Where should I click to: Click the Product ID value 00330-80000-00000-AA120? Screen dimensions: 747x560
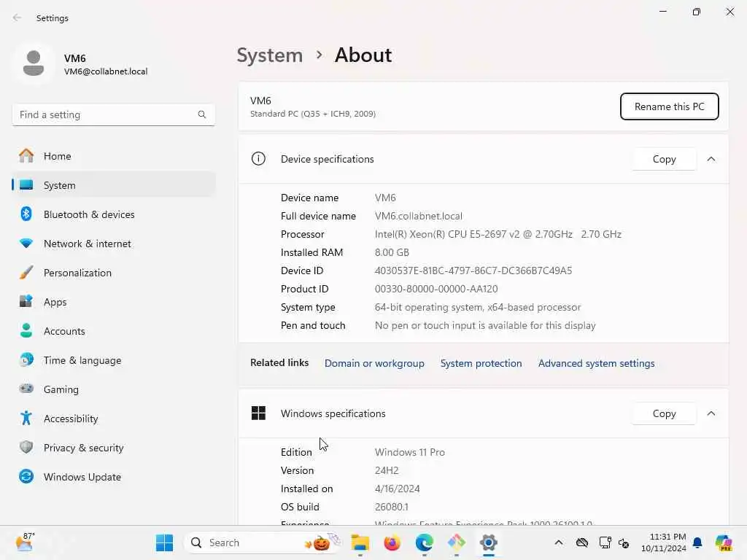436,289
